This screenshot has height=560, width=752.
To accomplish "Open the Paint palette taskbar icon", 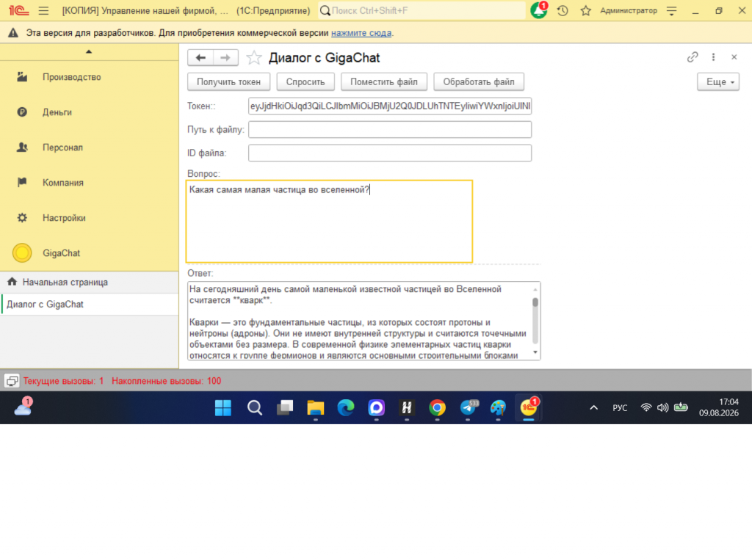I will pyautogui.click(x=498, y=408).
